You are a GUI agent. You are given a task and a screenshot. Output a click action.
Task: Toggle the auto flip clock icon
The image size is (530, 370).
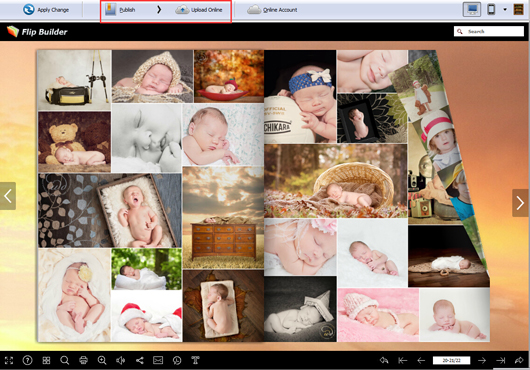177,361
